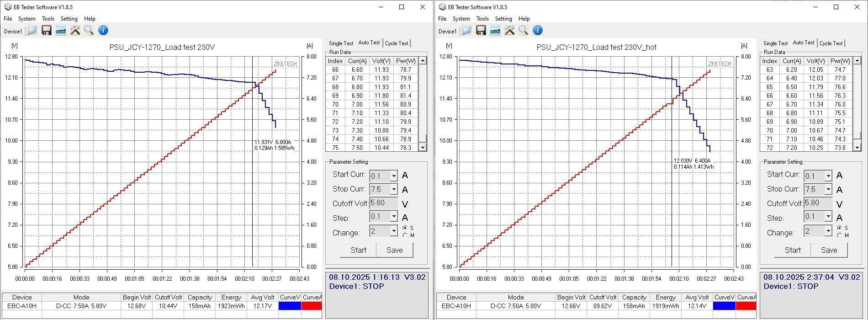
Task: Switch to Single Test tab in left window
Action: point(341,43)
